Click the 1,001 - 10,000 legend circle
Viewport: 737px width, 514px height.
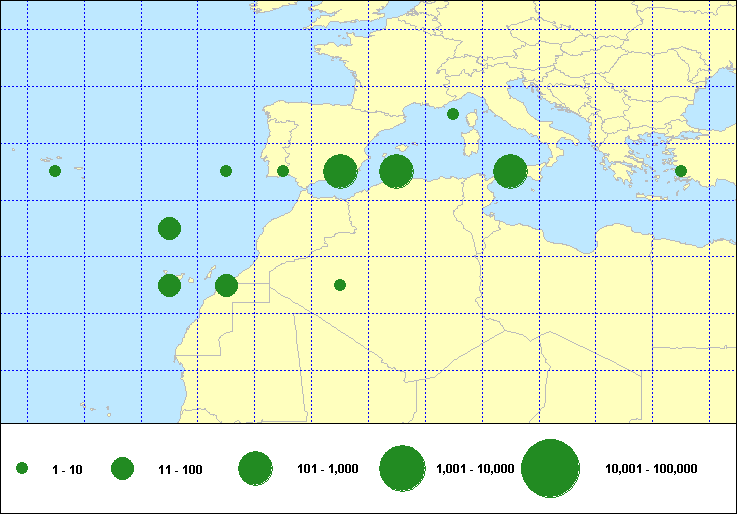(x=403, y=469)
